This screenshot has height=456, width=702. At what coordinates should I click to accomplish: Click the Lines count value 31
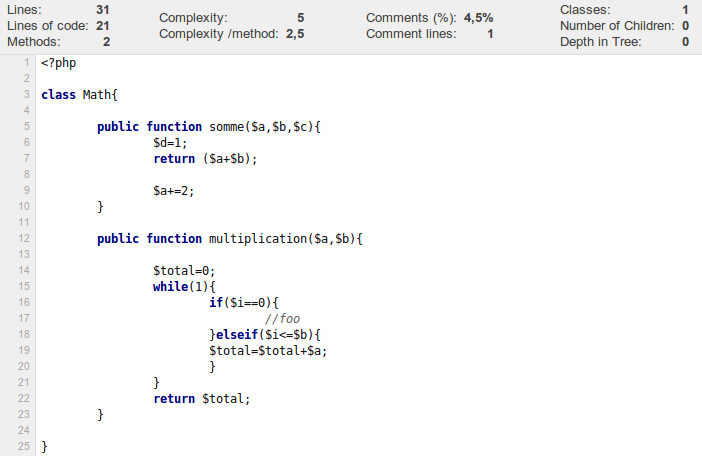pos(102,9)
